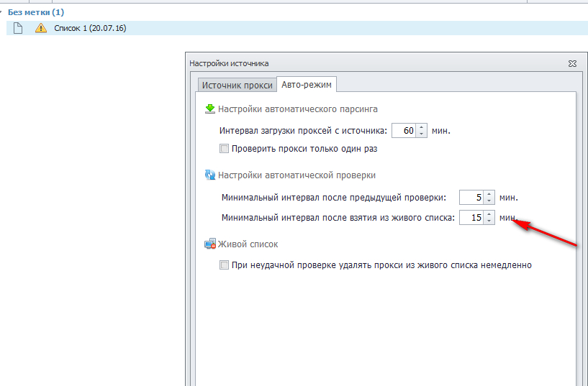This screenshot has width=588, height=386.
Task: Increase interval after taking from live list
Action: 489,214
